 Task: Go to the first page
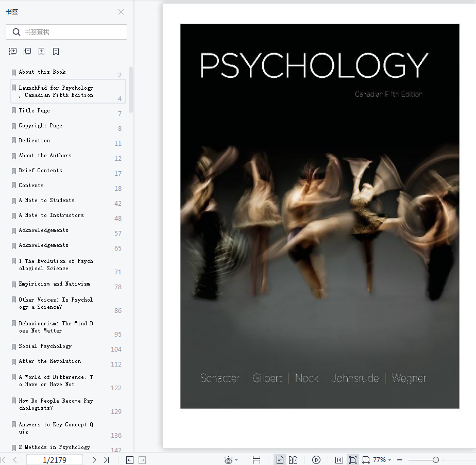coord(4,460)
